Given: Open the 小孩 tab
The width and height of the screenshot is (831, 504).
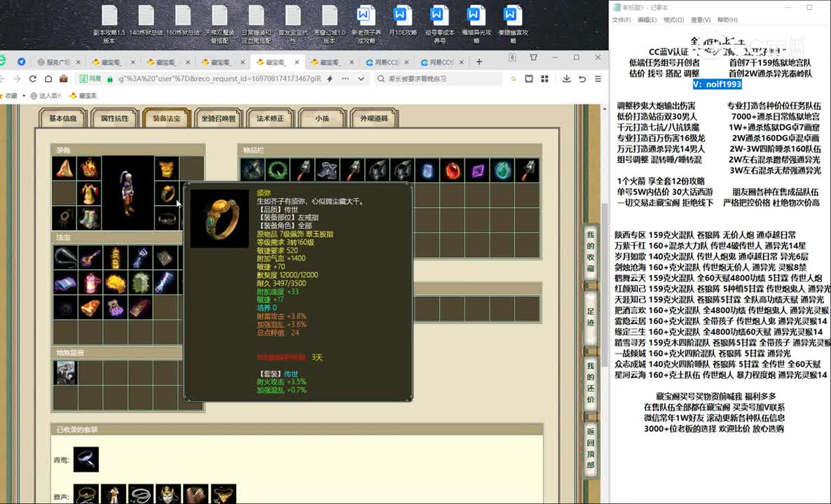Looking at the screenshot, I should (x=322, y=118).
